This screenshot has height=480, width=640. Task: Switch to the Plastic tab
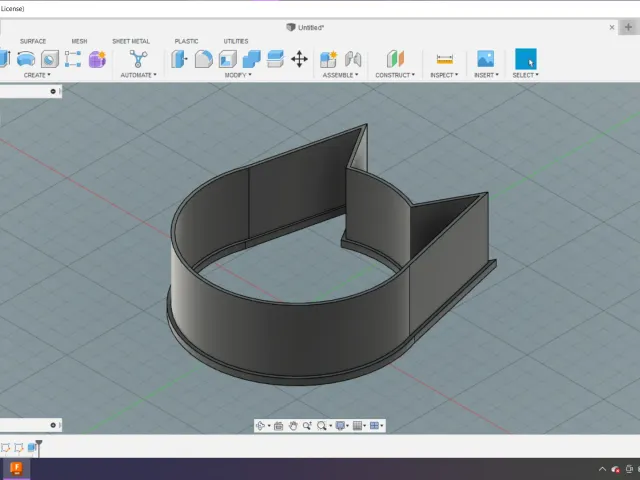pos(187,41)
